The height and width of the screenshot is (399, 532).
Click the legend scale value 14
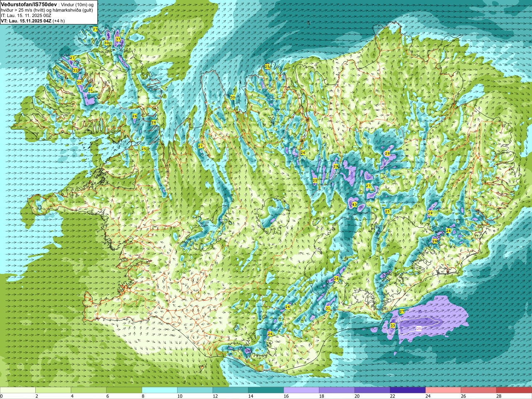tap(251, 396)
